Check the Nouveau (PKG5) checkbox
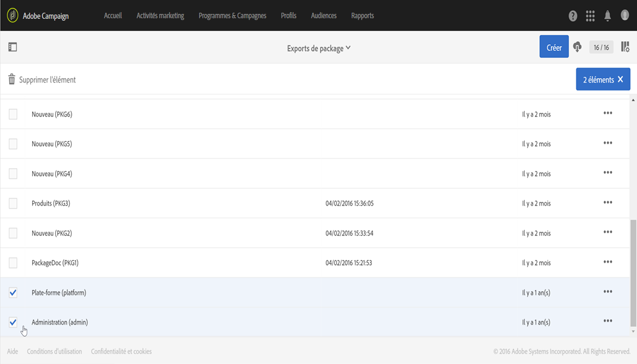The width and height of the screenshot is (637, 364). point(13,144)
